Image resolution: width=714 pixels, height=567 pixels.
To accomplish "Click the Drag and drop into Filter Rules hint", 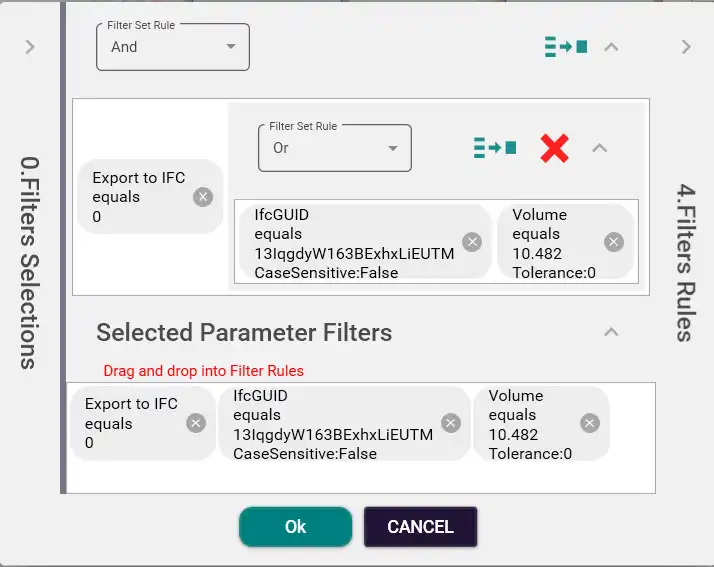I will click(204, 371).
